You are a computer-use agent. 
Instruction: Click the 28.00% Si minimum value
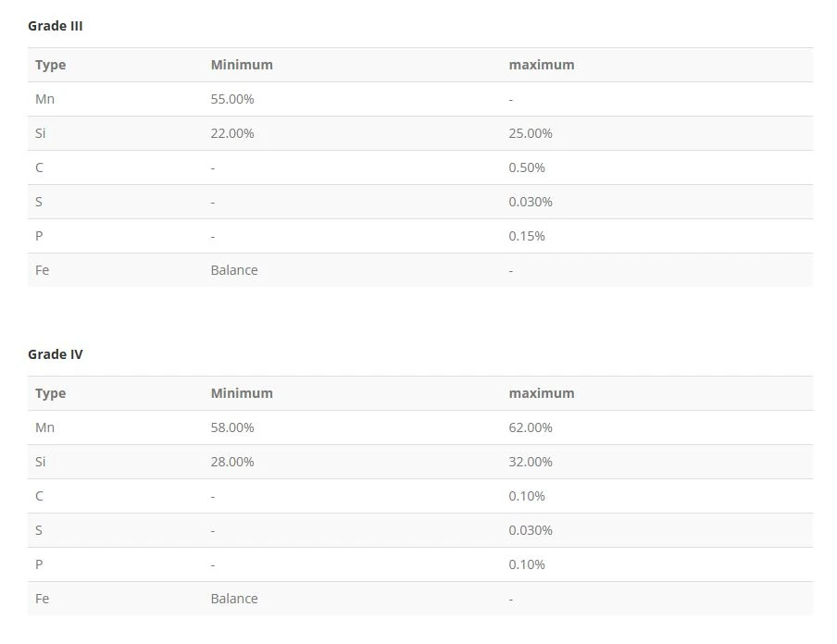(232, 462)
